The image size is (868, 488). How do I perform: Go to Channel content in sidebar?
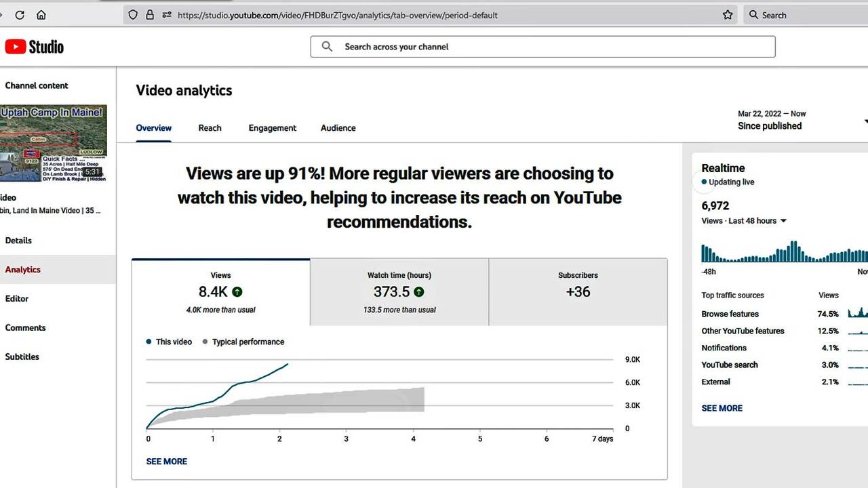(37, 85)
